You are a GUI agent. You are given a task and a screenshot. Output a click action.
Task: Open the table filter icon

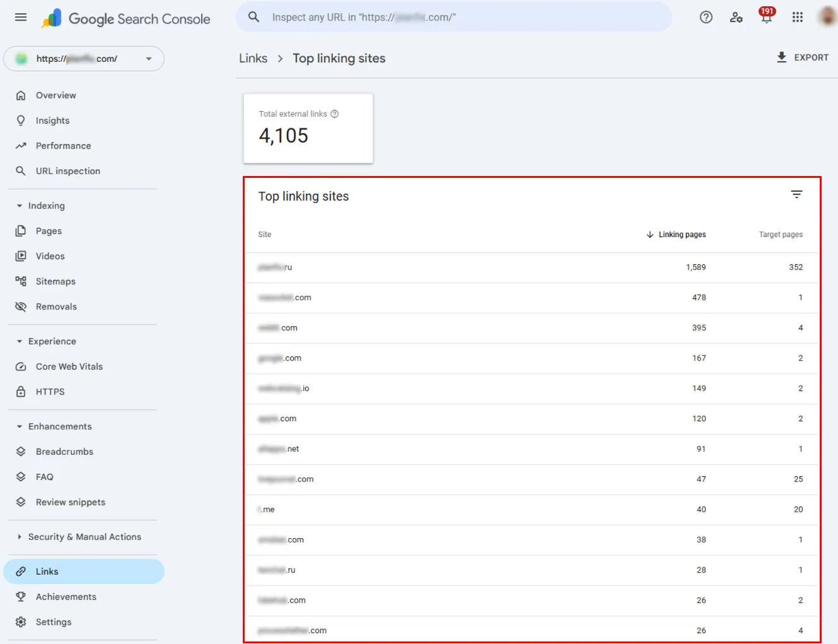(x=796, y=194)
